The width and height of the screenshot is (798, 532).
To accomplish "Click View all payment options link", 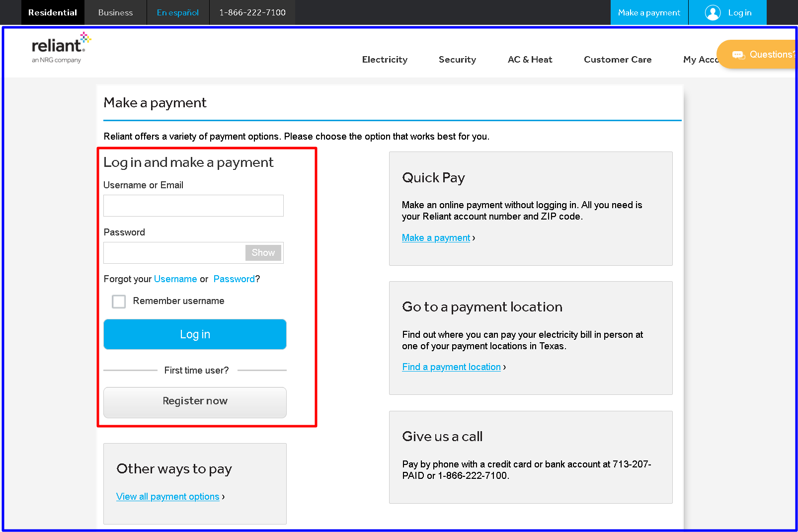I will [x=168, y=497].
